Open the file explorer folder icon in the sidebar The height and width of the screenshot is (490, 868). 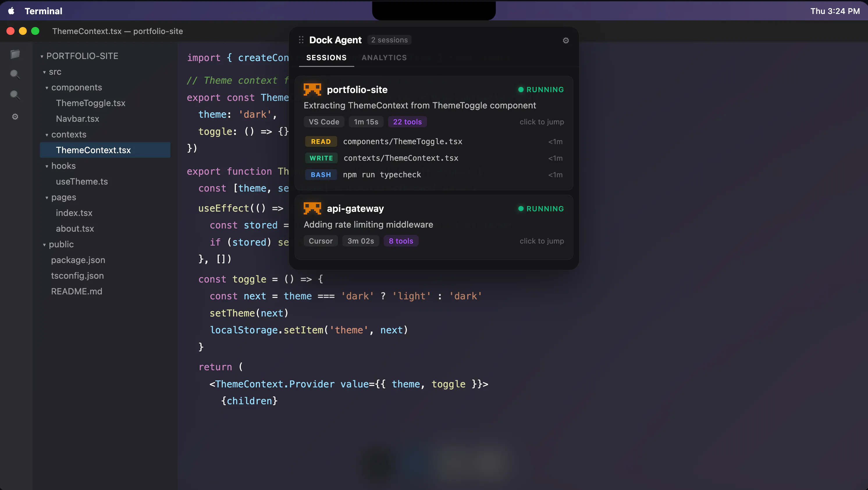(15, 54)
